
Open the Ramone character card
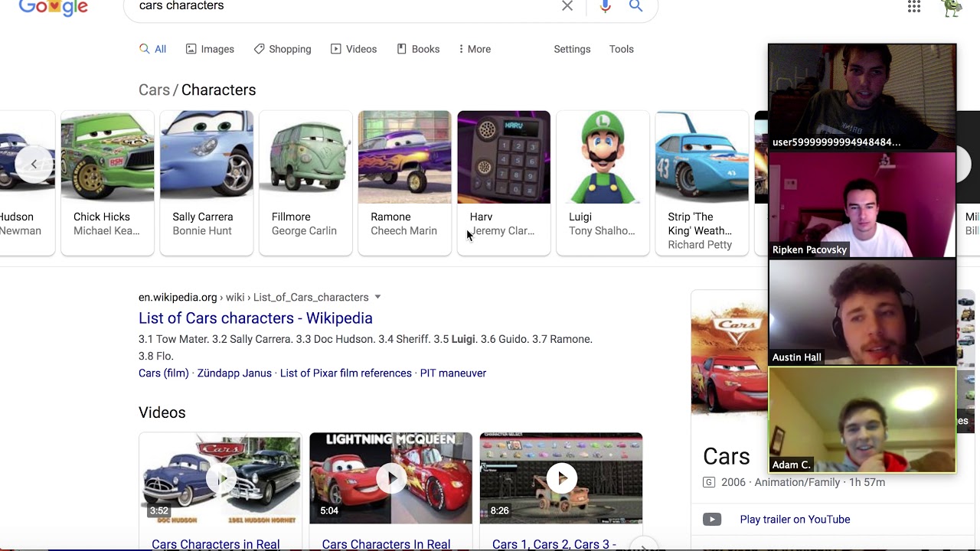click(405, 183)
